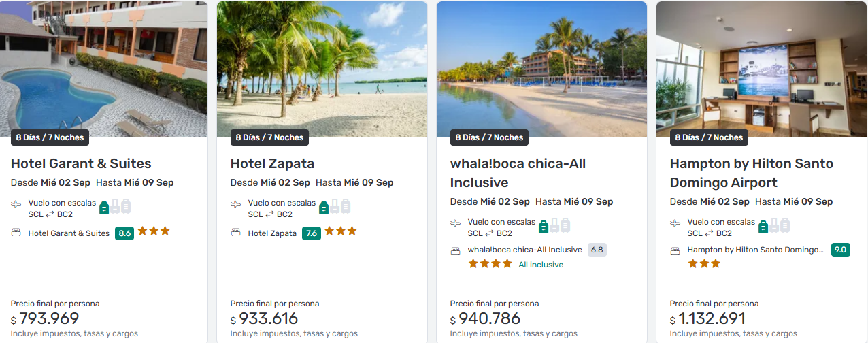Click the four stars on whala!boca chica card

pos(490,264)
